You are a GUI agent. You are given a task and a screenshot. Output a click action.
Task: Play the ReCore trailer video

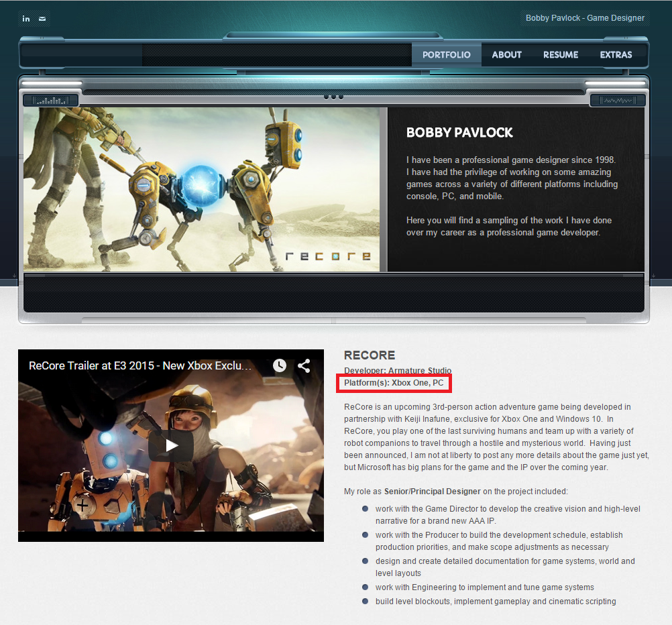point(171,445)
